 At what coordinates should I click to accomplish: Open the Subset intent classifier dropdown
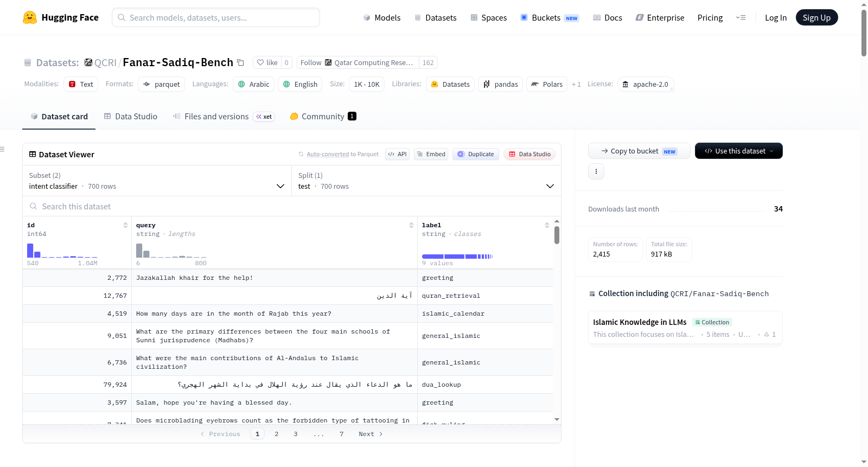[x=157, y=181]
